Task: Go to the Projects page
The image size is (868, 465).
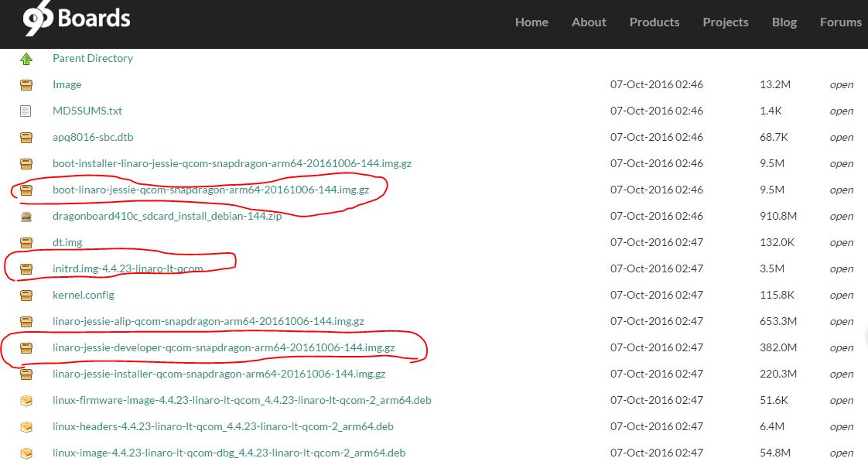Action: pos(725,22)
